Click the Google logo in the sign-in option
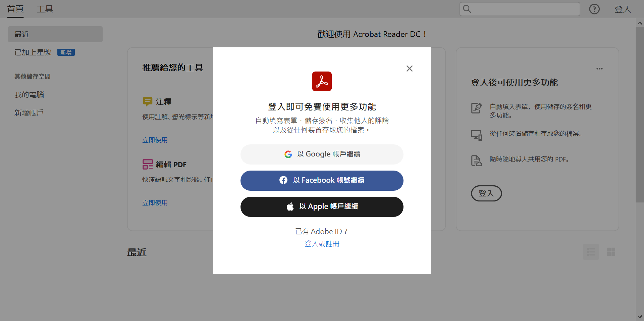 [289, 154]
